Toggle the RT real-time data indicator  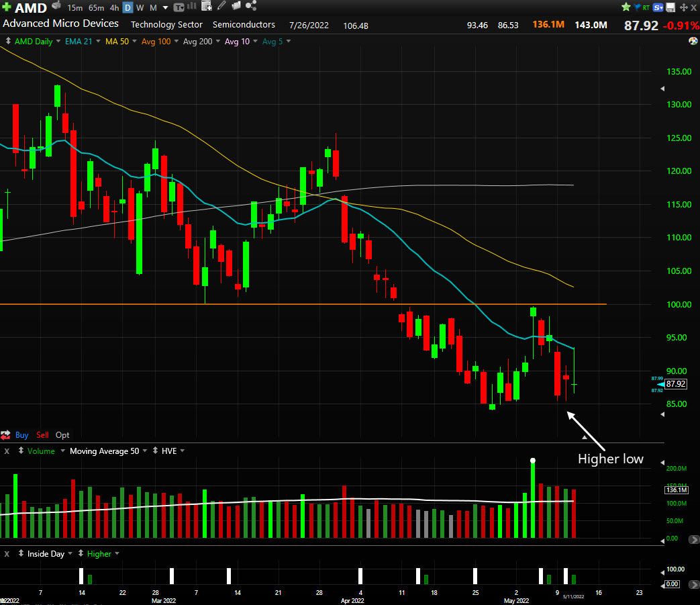[646, 7]
